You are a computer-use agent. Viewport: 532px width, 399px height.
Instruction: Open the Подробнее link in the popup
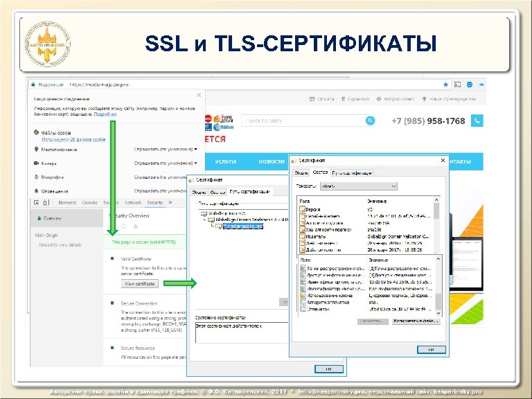105,114
